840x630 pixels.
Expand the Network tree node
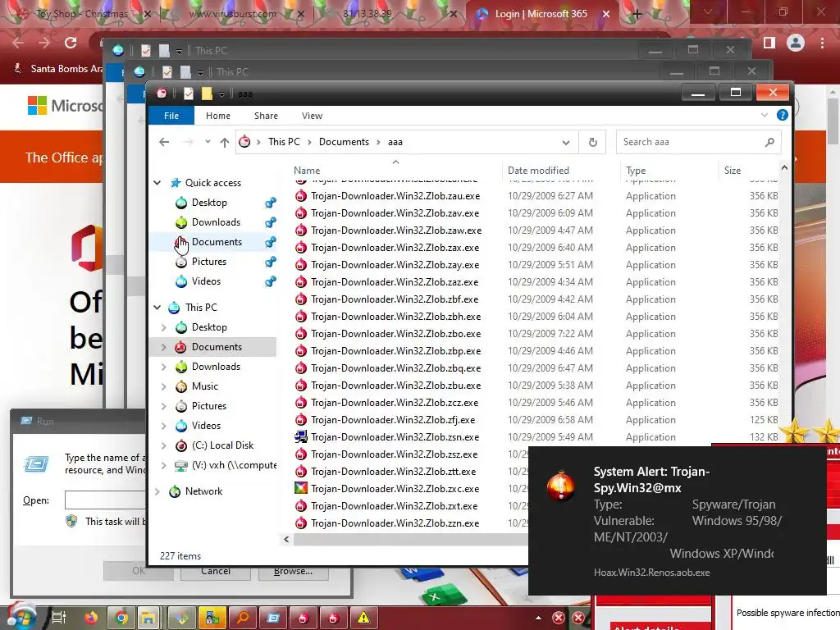[x=157, y=491]
